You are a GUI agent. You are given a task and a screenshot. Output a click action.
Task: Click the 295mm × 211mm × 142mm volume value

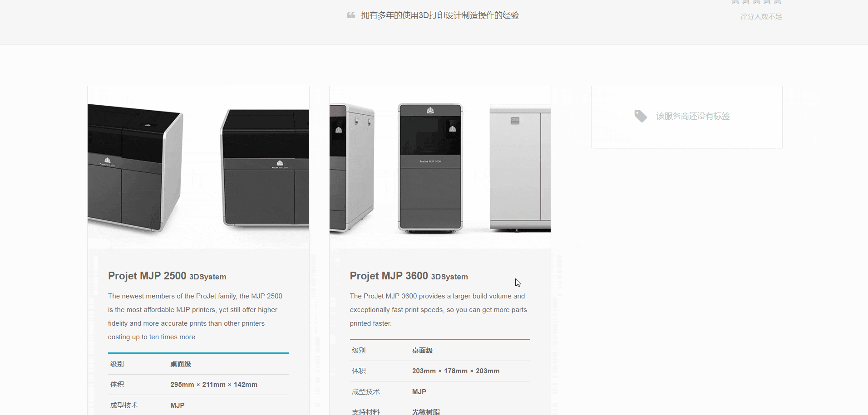pyautogui.click(x=214, y=385)
